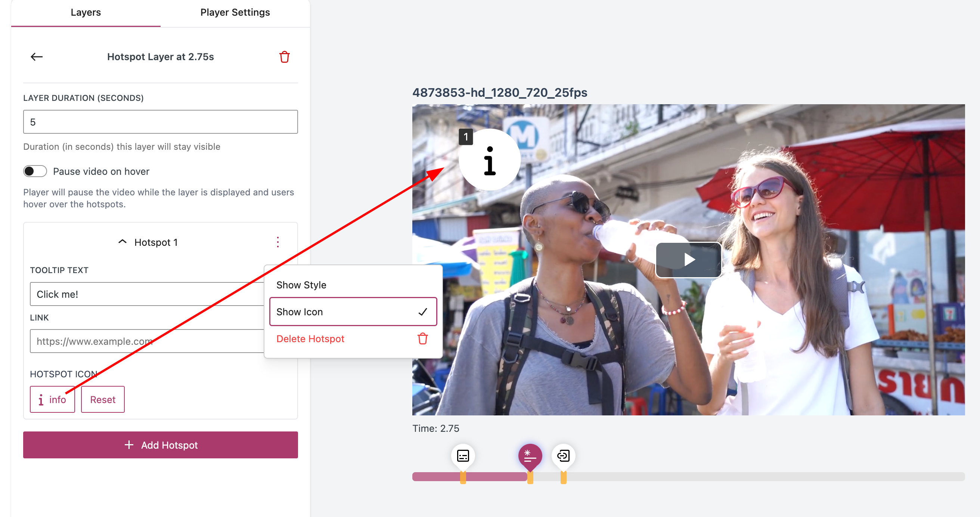
Task: Click trash icon next to Delete Hotspot
Action: pos(422,338)
